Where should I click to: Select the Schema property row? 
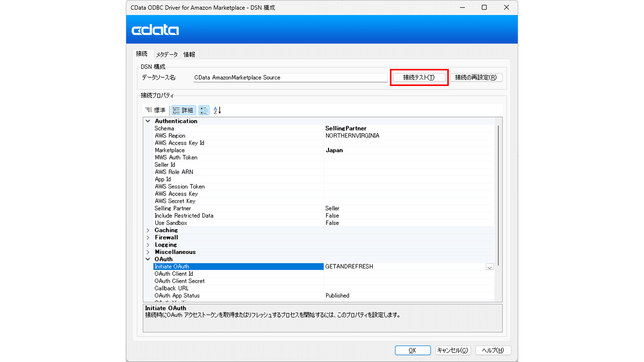(x=324, y=129)
